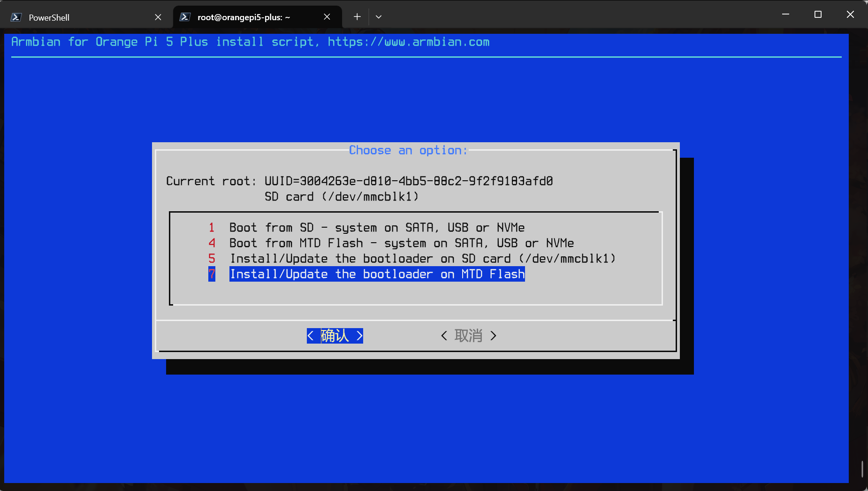Select option 5 bootloader on SD card
The height and width of the screenshot is (491, 868).
tap(412, 259)
